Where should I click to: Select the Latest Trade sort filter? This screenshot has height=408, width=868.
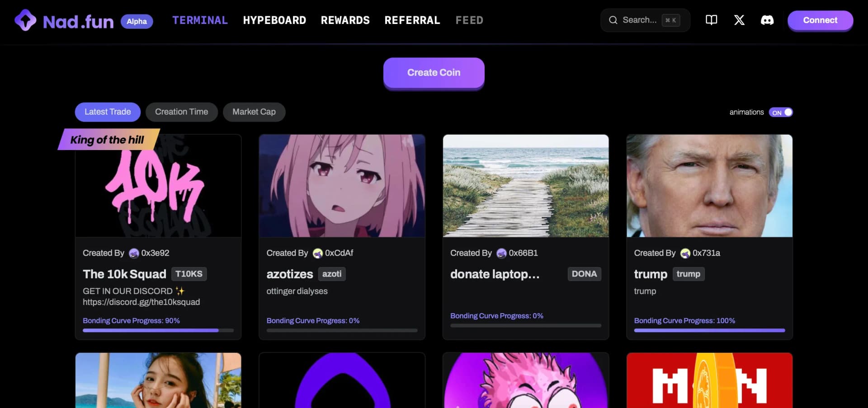point(108,112)
